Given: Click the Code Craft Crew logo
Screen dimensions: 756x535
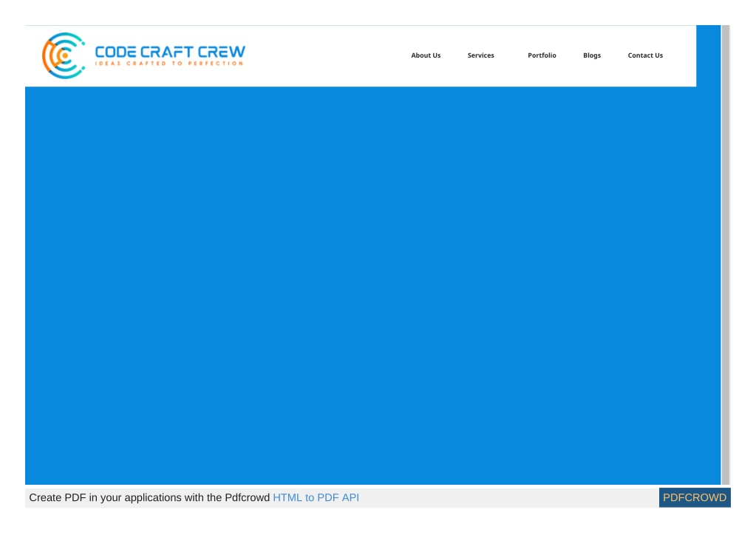Looking at the screenshot, I should (x=143, y=55).
